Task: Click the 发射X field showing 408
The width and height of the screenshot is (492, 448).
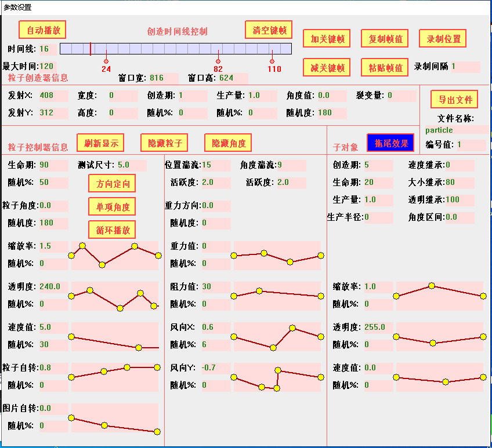Action: [x=53, y=96]
